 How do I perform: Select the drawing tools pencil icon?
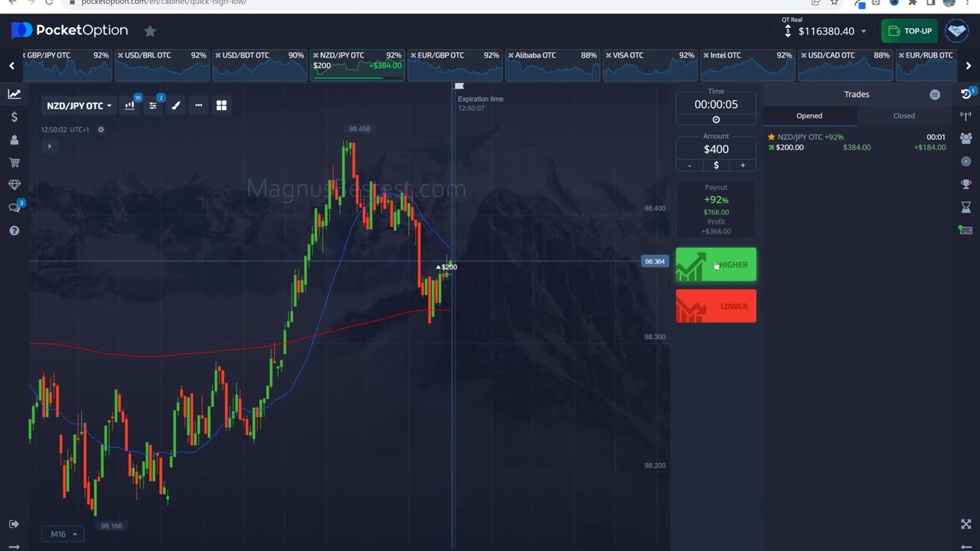pyautogui.click(x=175, y=106)
